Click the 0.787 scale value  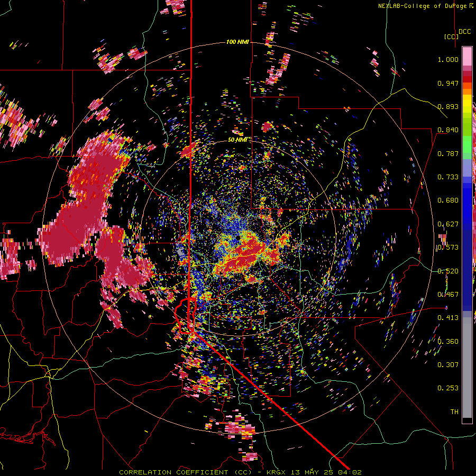click(x=448, y=153)
